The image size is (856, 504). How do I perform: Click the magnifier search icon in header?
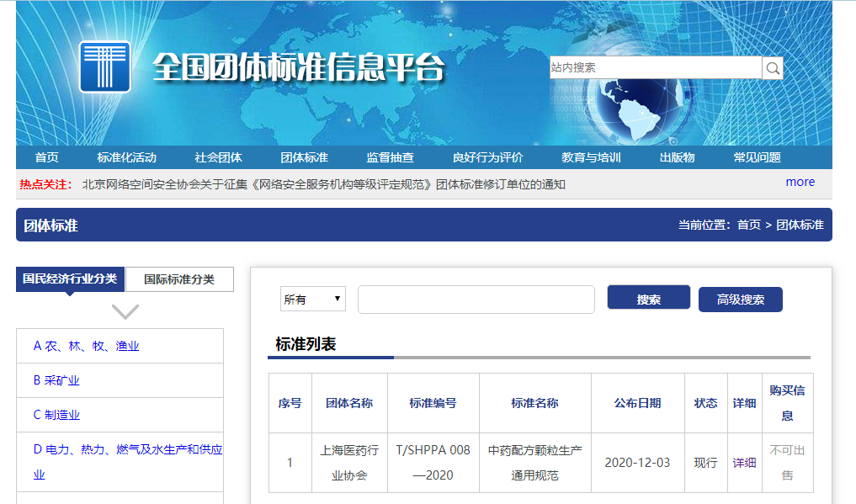pyautogui.click(x=773, y=68)
